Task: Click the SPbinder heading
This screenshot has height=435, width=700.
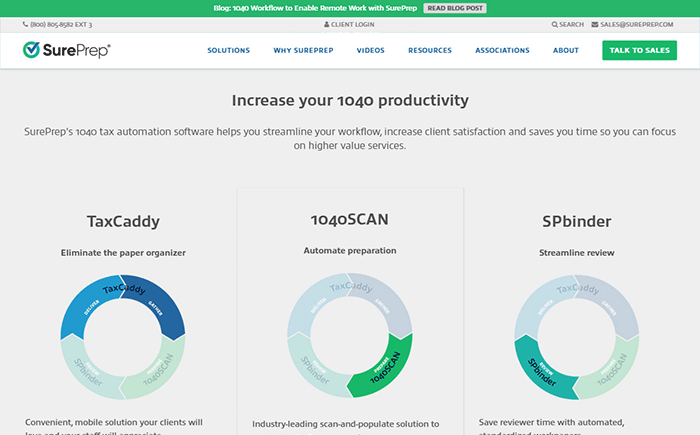Action: 576,222
